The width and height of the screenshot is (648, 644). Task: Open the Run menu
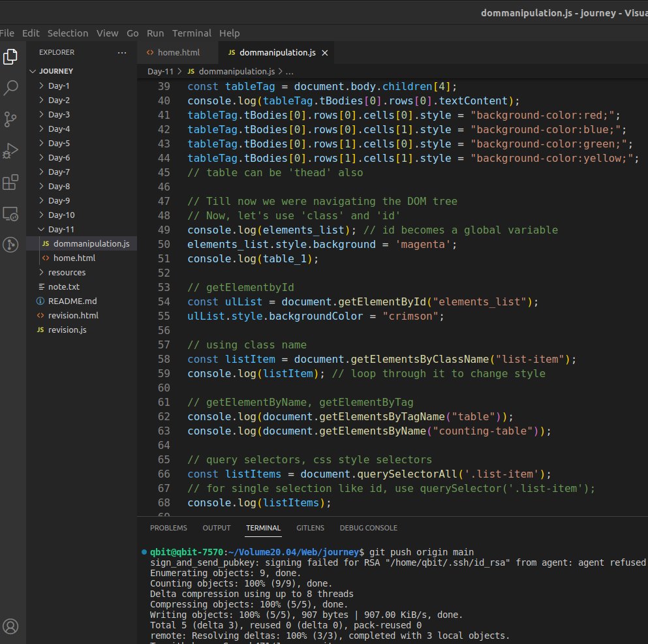point(155,33)
